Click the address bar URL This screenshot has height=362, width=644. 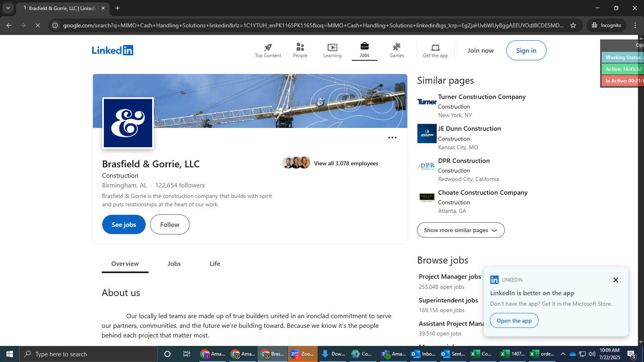313,25
